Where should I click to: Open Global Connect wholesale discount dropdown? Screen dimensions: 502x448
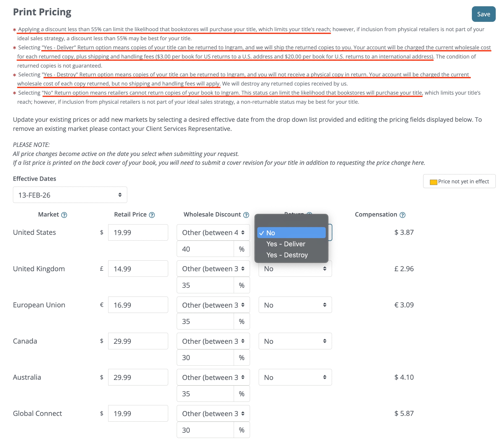coord(213,413)
